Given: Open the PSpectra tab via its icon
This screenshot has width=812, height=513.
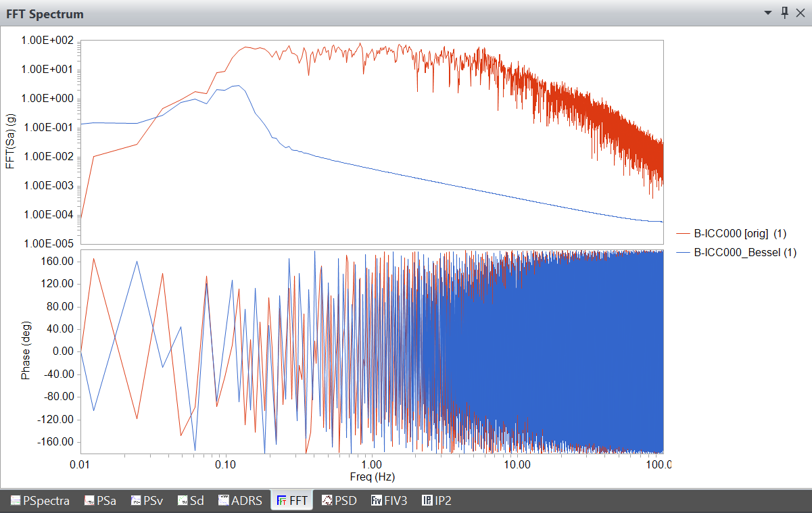Looking at the screenshot, I should point(16,501).
